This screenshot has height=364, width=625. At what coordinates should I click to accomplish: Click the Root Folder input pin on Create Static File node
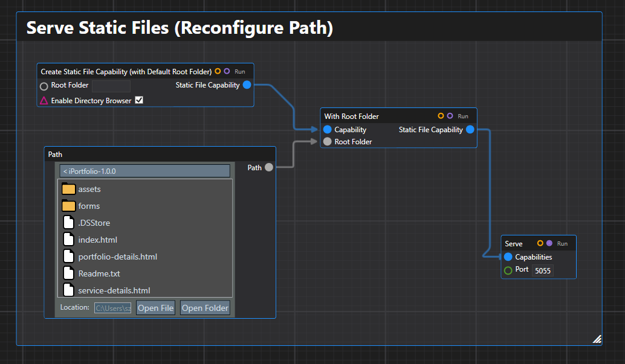pos(44,86)
